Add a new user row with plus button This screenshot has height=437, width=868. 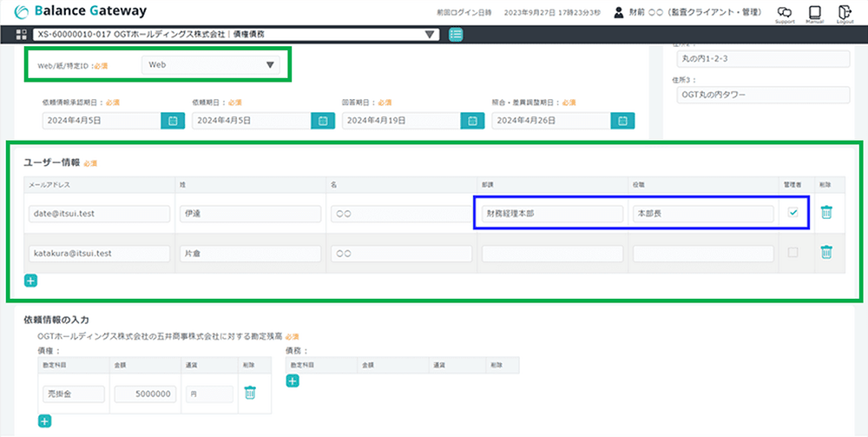[30, 280]
